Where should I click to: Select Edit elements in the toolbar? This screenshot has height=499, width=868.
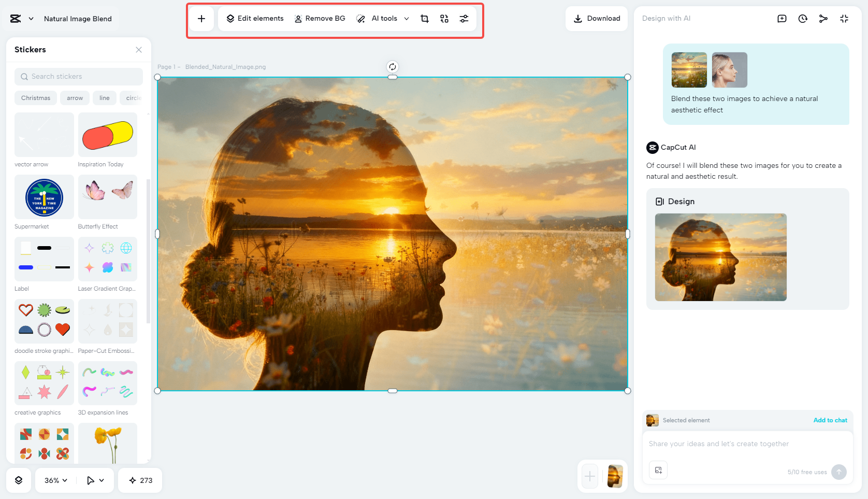pyautogui.click(x=254, y=18)
